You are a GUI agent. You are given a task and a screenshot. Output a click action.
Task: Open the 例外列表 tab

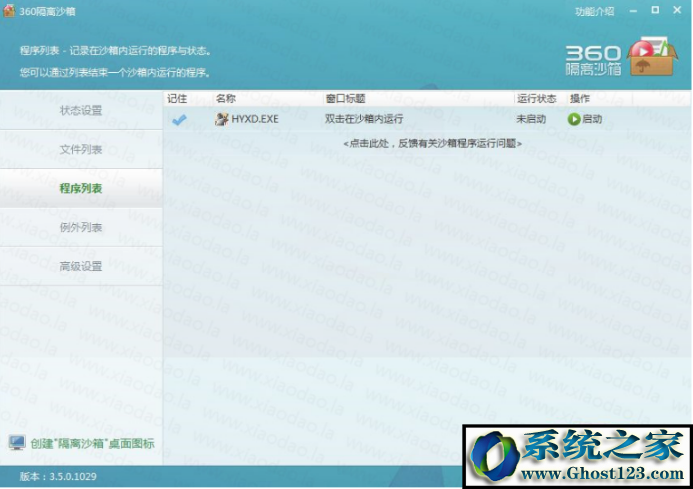[81, 227]
